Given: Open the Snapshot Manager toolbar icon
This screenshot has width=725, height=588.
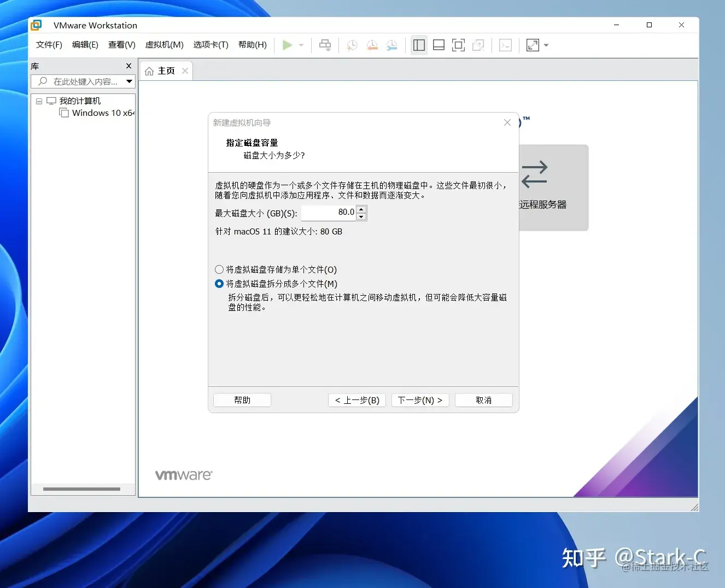Looking at the screenshot, I should (x=392, y=45).
